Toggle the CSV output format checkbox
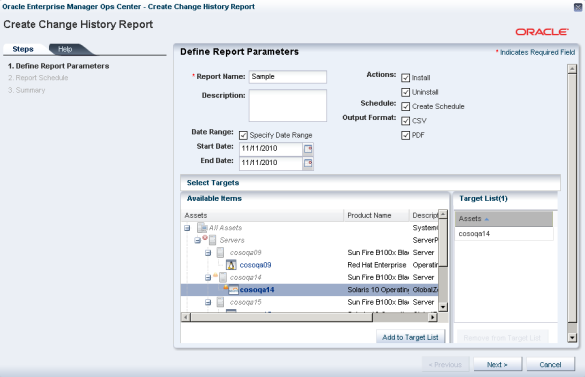 pyautogui.click(x=406, y=121)
